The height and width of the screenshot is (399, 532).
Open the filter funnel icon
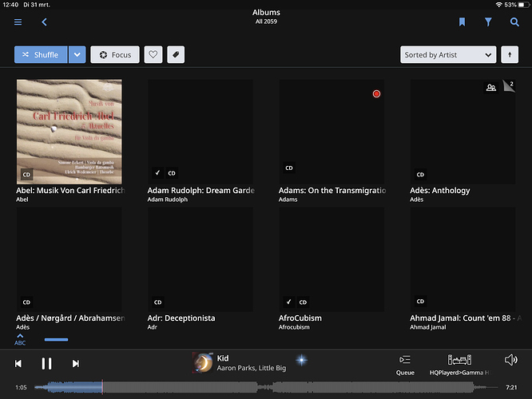(488, 22)
